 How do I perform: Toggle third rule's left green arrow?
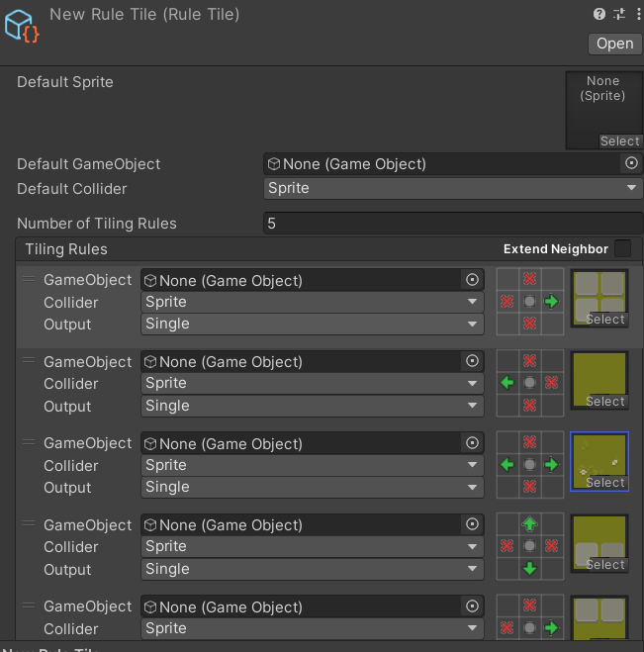507,464
